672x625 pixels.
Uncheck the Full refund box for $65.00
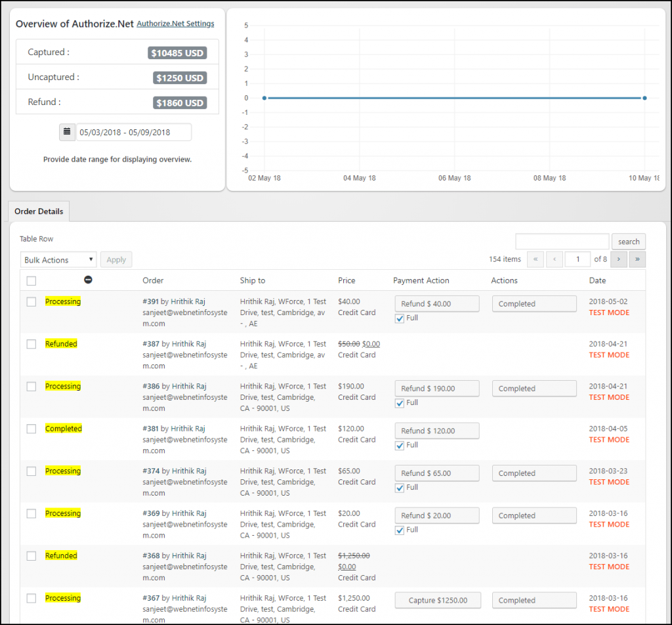click(x=400, y=488)
